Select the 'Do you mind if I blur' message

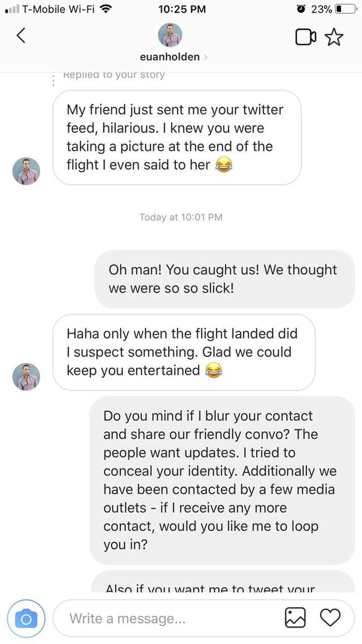222,480
